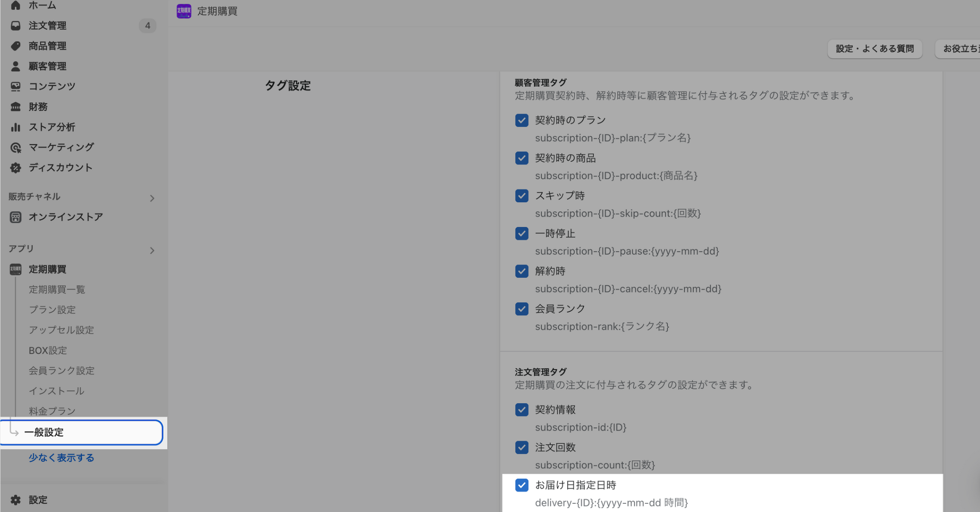980x512 pixels.
Task: Click the 顧客管理 person icon
Action: pyautogui.click(x=15, y=66)
